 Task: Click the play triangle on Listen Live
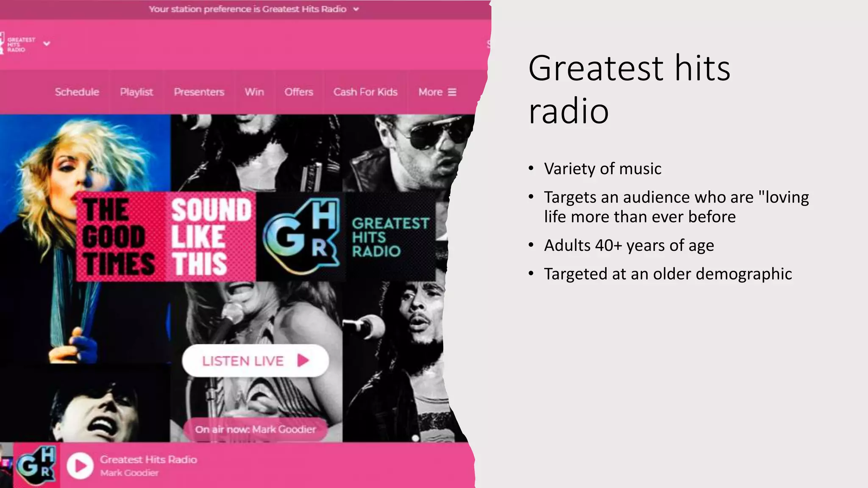tap(303, 360)
